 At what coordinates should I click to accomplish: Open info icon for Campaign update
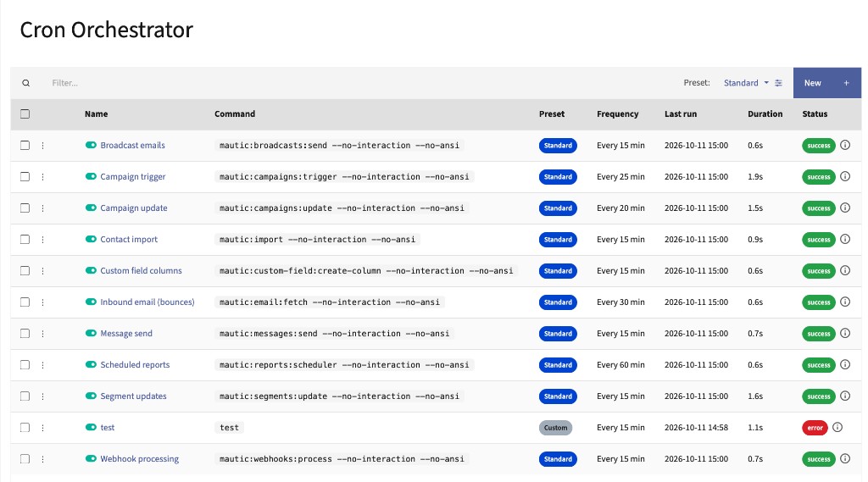[845, 208]
